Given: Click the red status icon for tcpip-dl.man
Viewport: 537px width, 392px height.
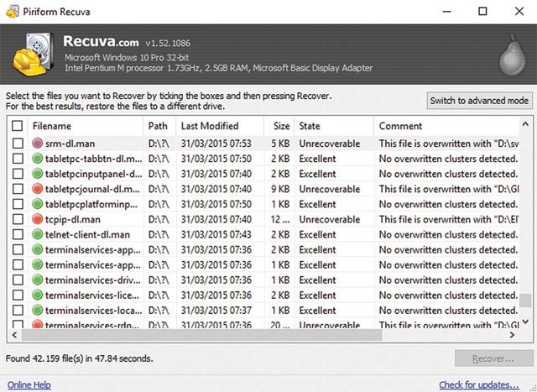Looking at the screenshot, I should point(38,219).
